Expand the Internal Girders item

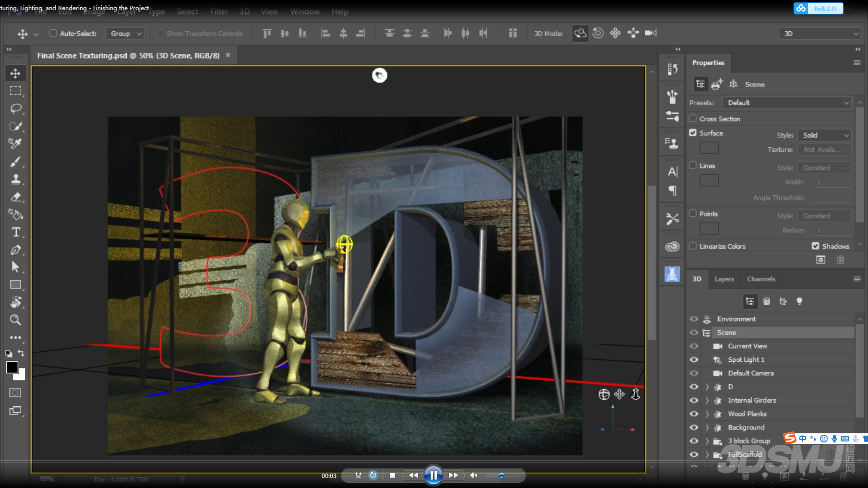[x=707, y=400]
